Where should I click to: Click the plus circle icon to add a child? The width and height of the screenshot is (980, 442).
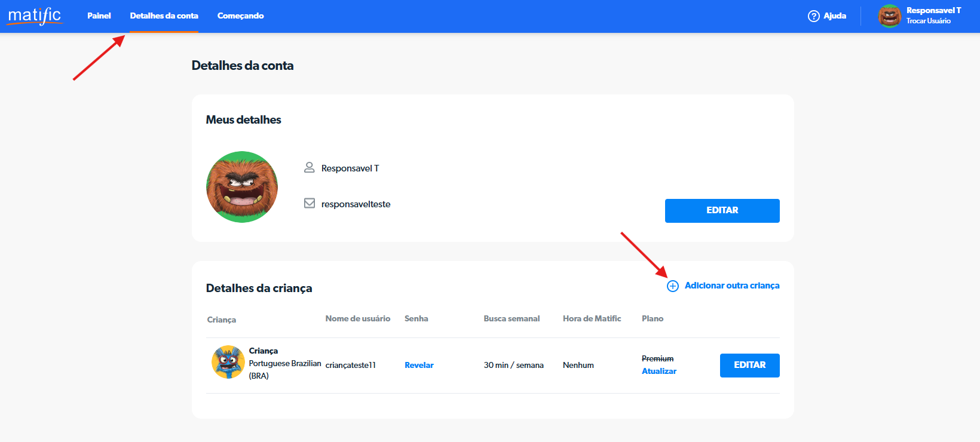[673, 286]
